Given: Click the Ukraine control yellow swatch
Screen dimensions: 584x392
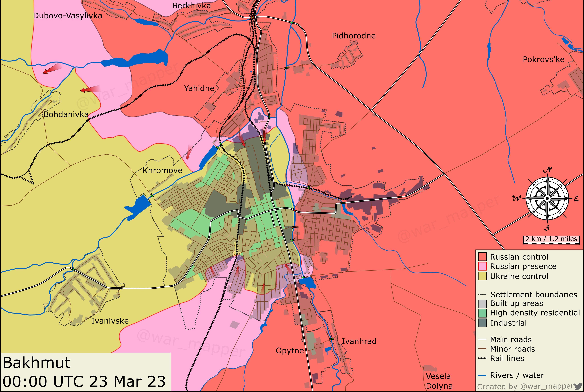Looking at the screenshot, I should [x=482, y=276].
